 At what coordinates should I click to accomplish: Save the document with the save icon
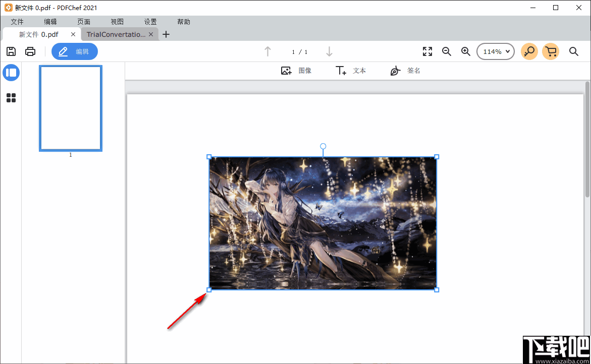[x=11, y=51]
